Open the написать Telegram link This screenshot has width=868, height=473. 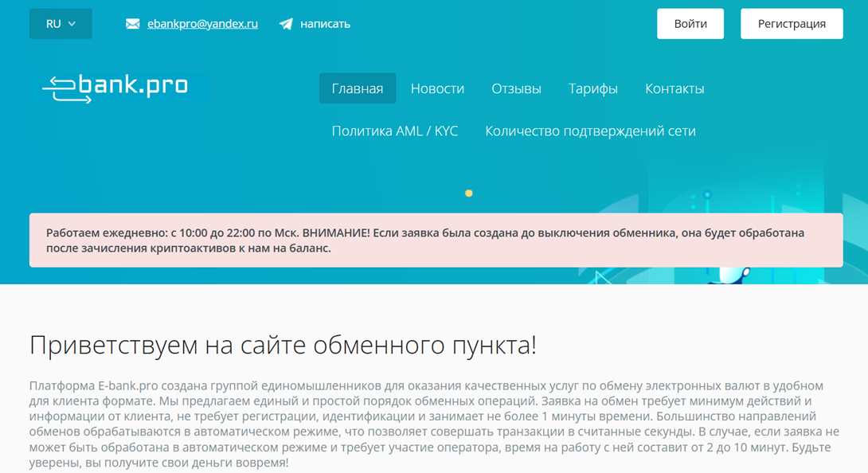[x=325, y=24]
